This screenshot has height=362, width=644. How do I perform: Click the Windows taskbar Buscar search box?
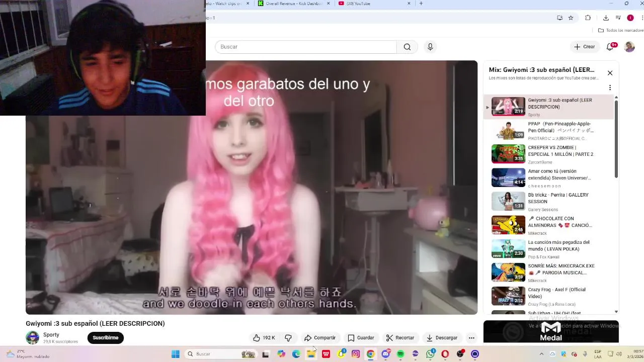tap(220, 354)
